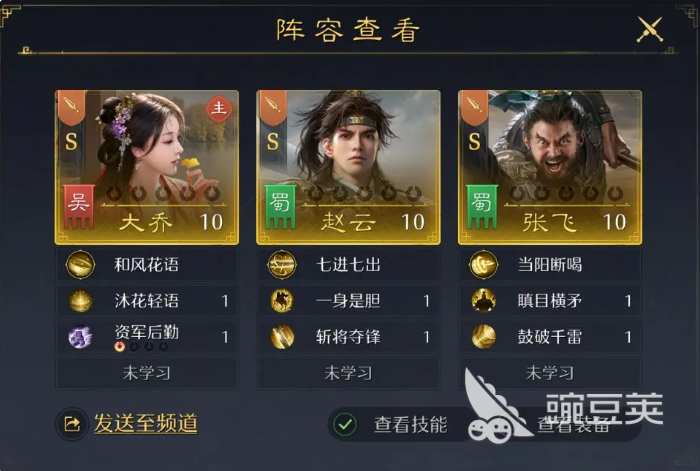Click the 七进七出 skill icon
This screenshot has height=471, width=700.
pos(282,265)
